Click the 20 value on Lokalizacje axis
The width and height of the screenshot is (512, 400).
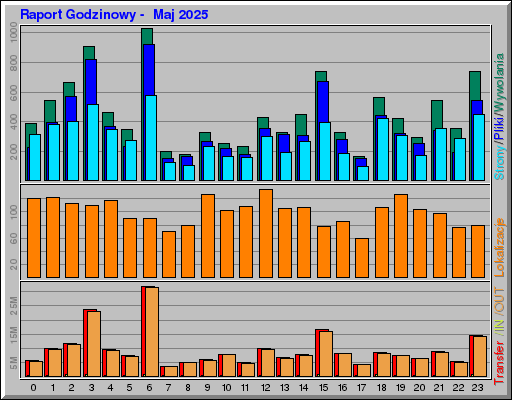pyautogui.click(x=14, y=265)
